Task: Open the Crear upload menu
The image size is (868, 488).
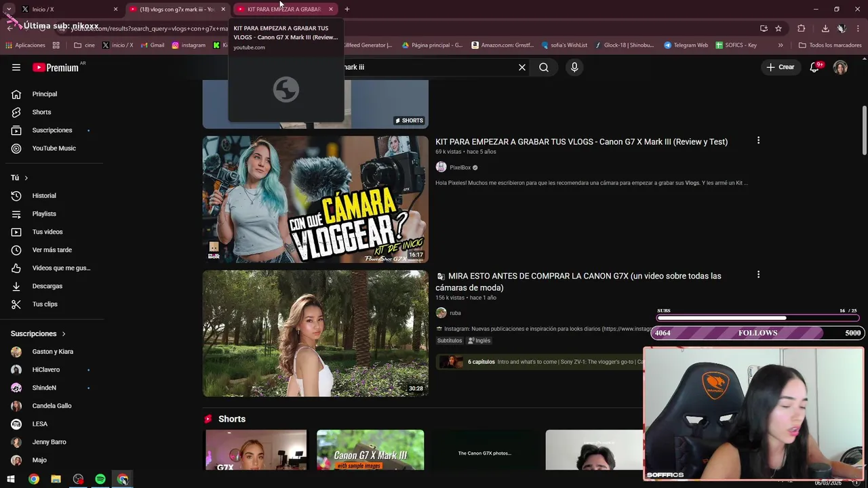Action: pos(780,67)
